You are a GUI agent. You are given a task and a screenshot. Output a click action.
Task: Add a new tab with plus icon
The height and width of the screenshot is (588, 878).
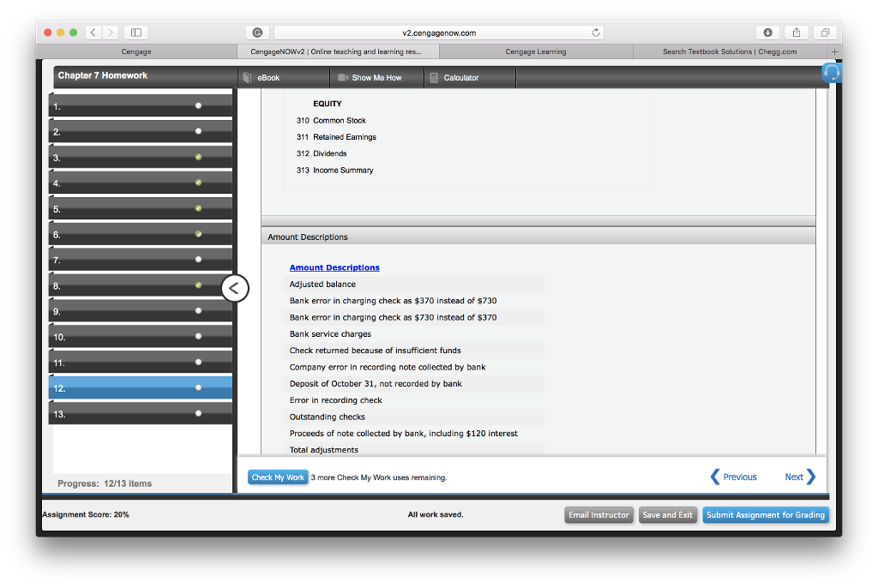[834, 51]
